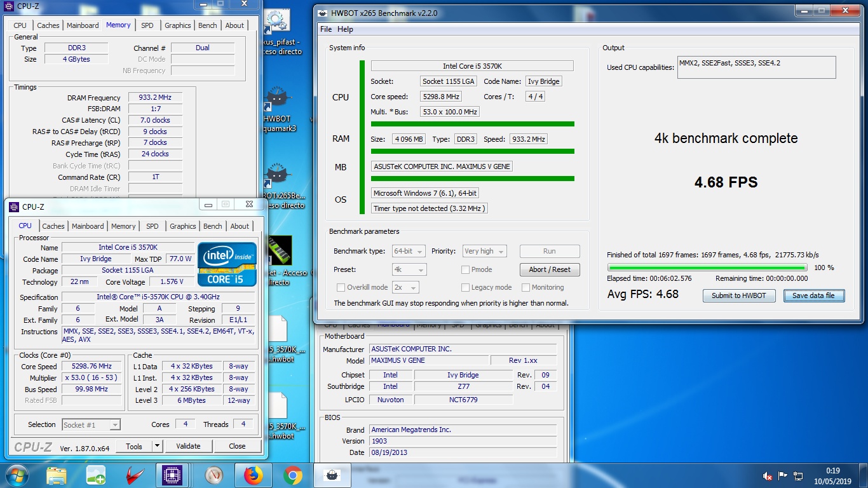Click the Multiplier x 53.0 ( 16 - 53 ) field
The height and width of the screenshot is (488, 868).
92,378
